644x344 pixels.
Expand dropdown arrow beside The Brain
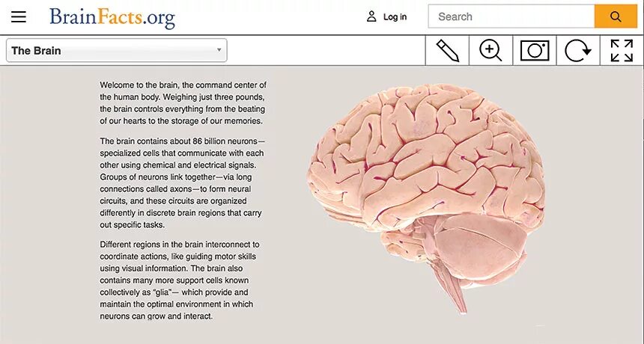pyautogui.click(x=219, y=50)
